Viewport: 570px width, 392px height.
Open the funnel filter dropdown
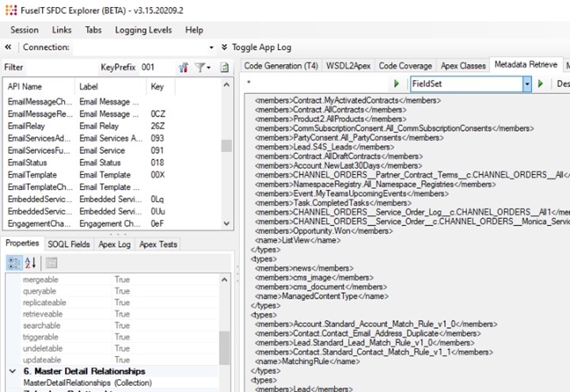[x=203, y=67]
